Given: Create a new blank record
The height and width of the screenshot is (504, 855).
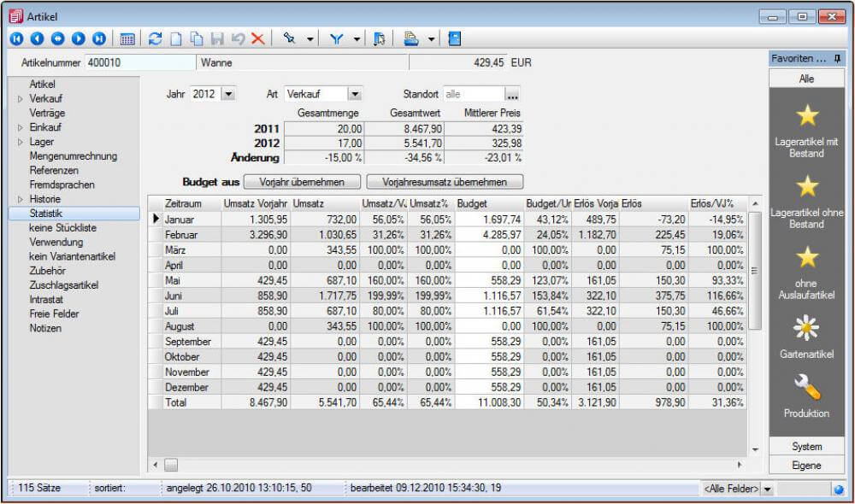Looking at the screenshot, I should click(176, 38).
